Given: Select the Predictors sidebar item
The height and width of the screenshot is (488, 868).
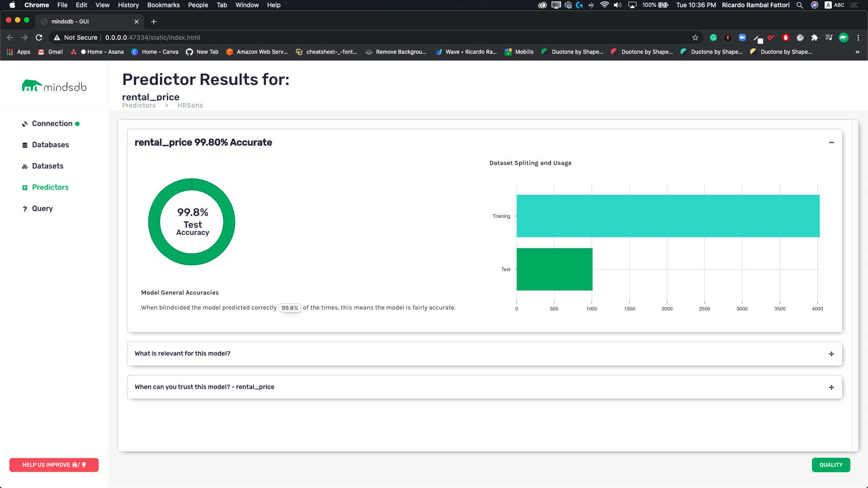Looking at the screenshot, I should coord(50,188).
